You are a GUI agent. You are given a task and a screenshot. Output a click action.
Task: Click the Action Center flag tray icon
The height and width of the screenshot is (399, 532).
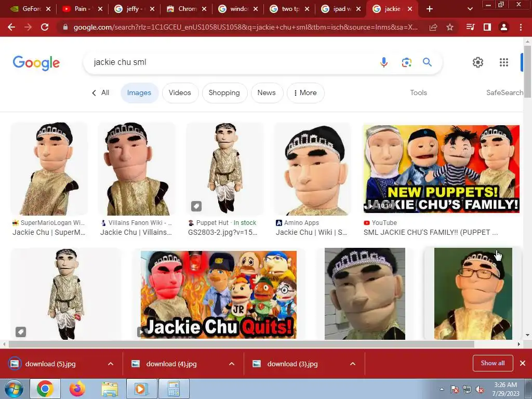click(454, 390)
